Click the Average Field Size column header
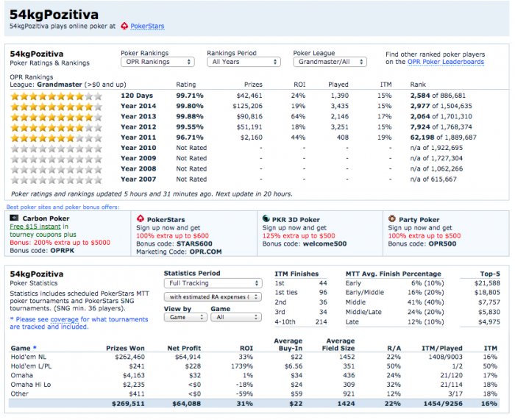This screenshot has height=420, width=515. [338, 344]
